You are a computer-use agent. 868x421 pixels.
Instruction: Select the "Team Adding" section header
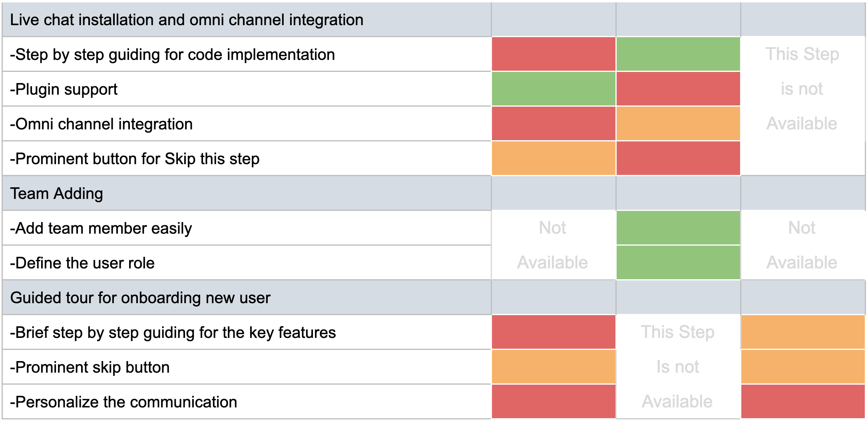point(57,194)
